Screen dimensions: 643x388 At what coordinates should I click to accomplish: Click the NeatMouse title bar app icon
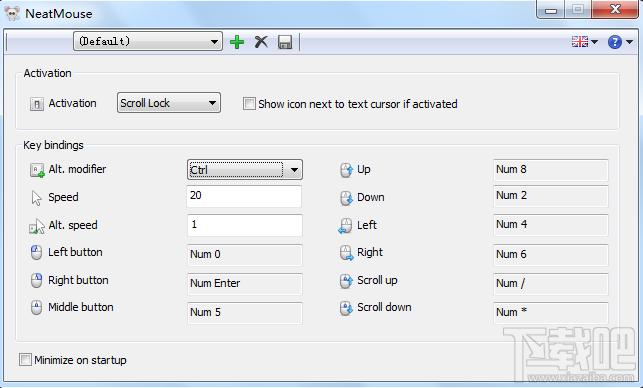pos(12,14)
